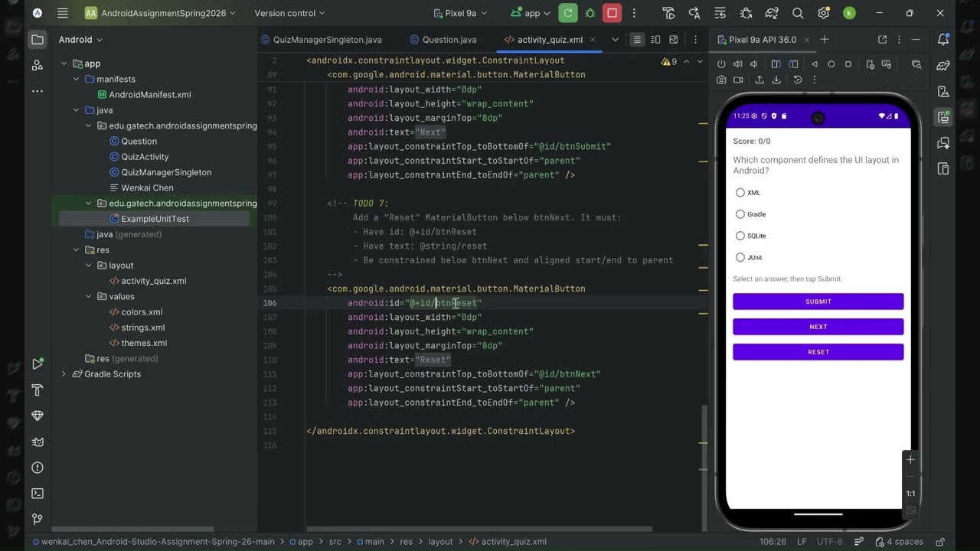980x551 pixels.
Task: Select the Gradle radio option
Action: [x=740, y=214]
